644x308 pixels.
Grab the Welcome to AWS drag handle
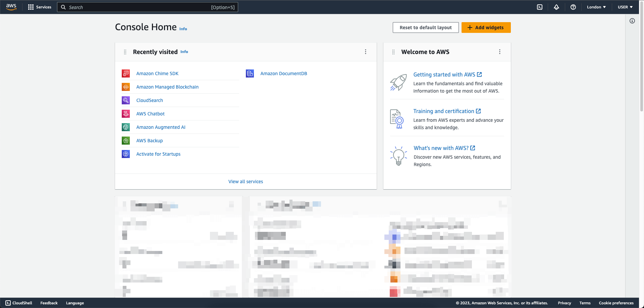point(393,52)
